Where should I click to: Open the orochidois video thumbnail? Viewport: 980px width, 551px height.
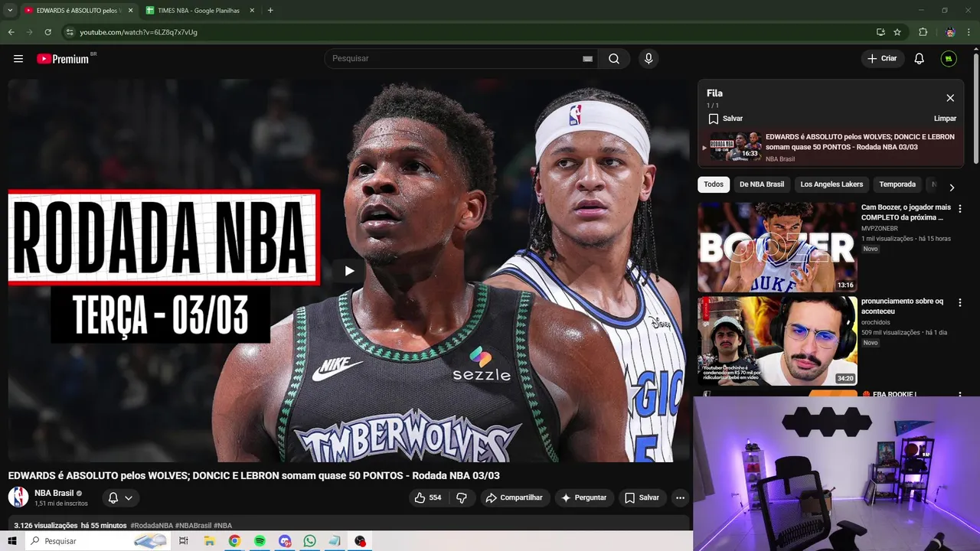point(777,341)
